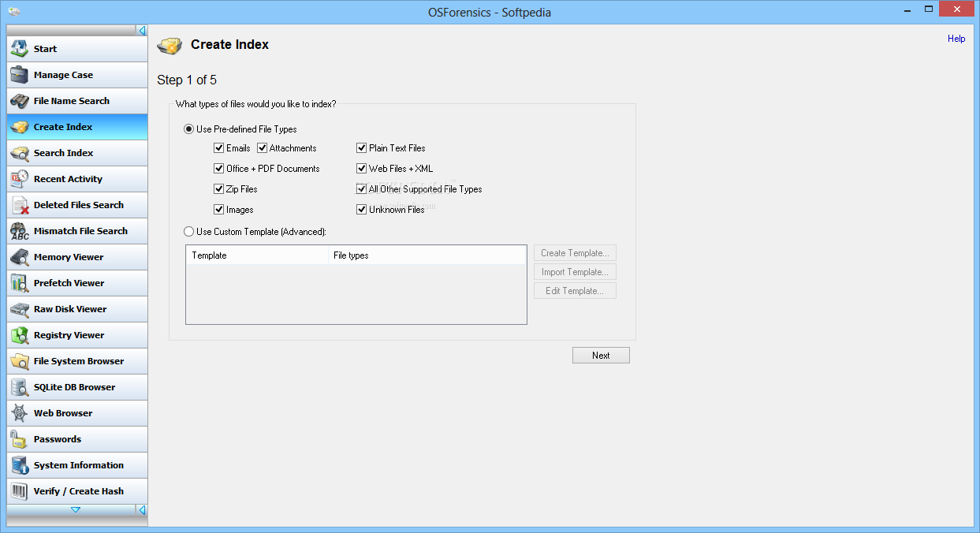
Task: Toggle the Zip Files checkbox
Action: (x=219, y=189)
